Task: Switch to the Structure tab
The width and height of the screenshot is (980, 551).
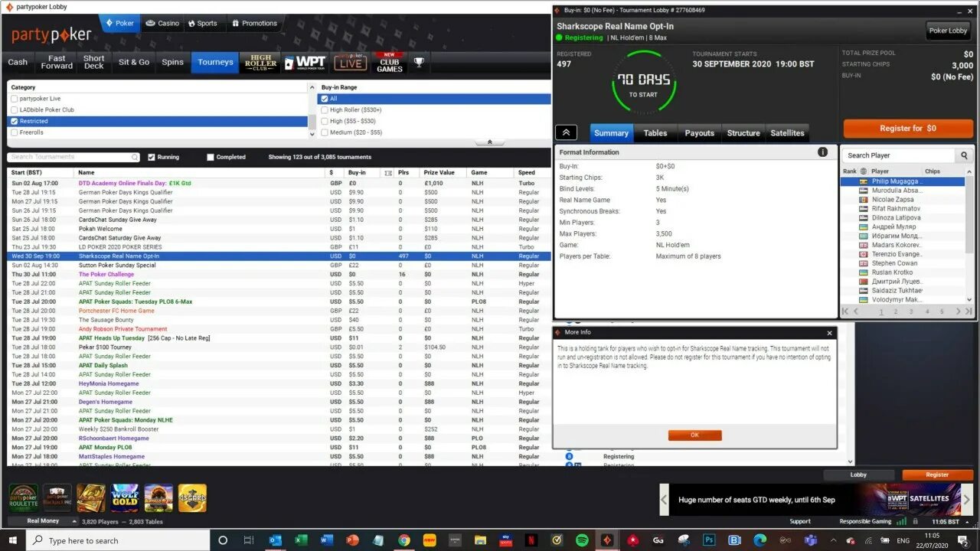Action: [743, 133]
